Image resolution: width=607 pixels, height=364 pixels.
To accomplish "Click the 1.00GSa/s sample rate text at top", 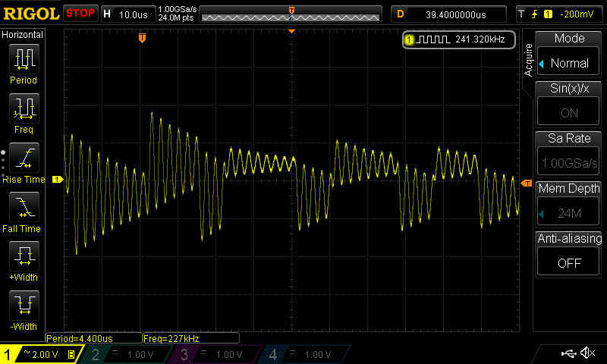I will coord(178,9).
